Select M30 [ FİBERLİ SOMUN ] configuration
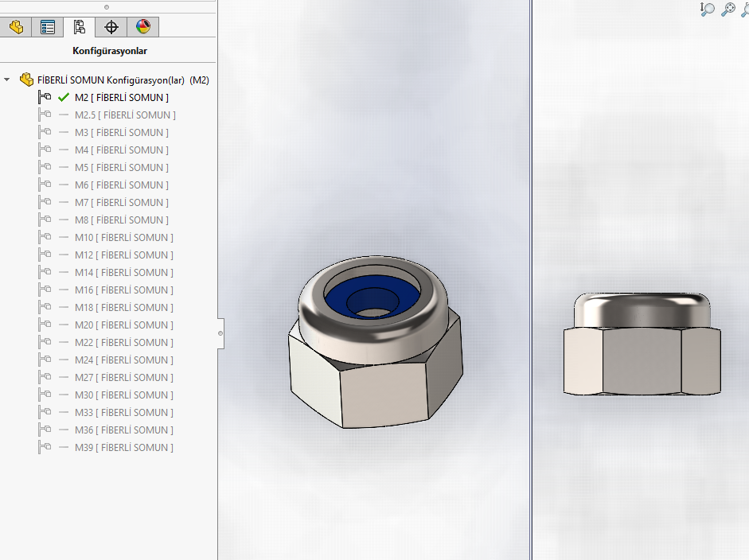This screenshot has width=749, height=560. pyautogui.click(x=123, y=395)
